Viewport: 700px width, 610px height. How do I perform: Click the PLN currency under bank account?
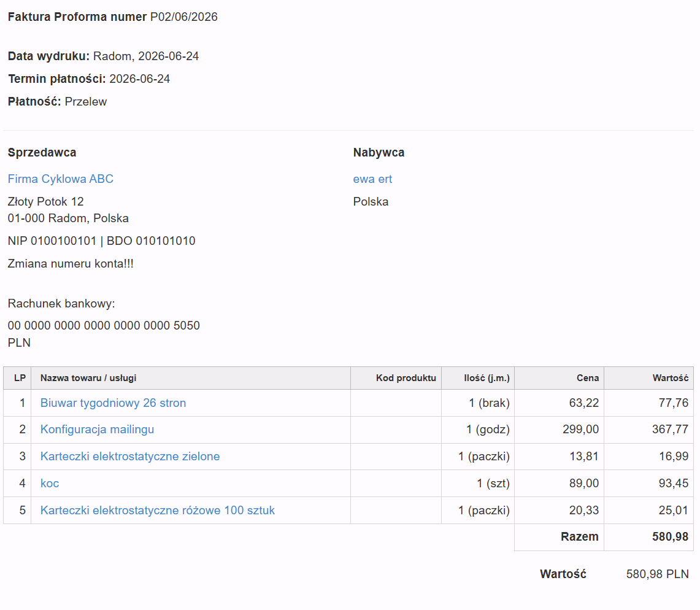coord(19,343)
